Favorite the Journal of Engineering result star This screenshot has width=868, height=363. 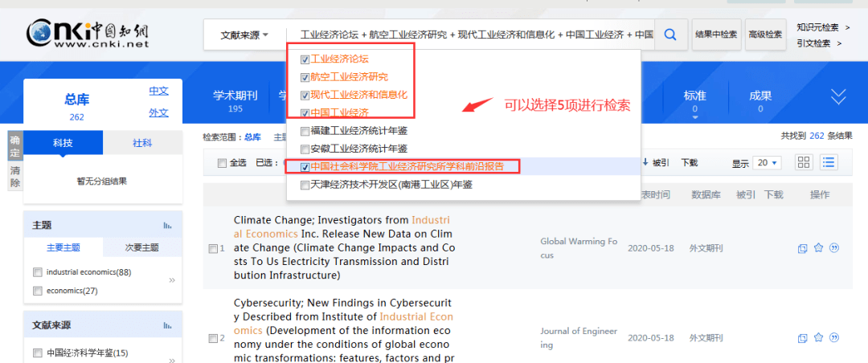pos(819,337)
